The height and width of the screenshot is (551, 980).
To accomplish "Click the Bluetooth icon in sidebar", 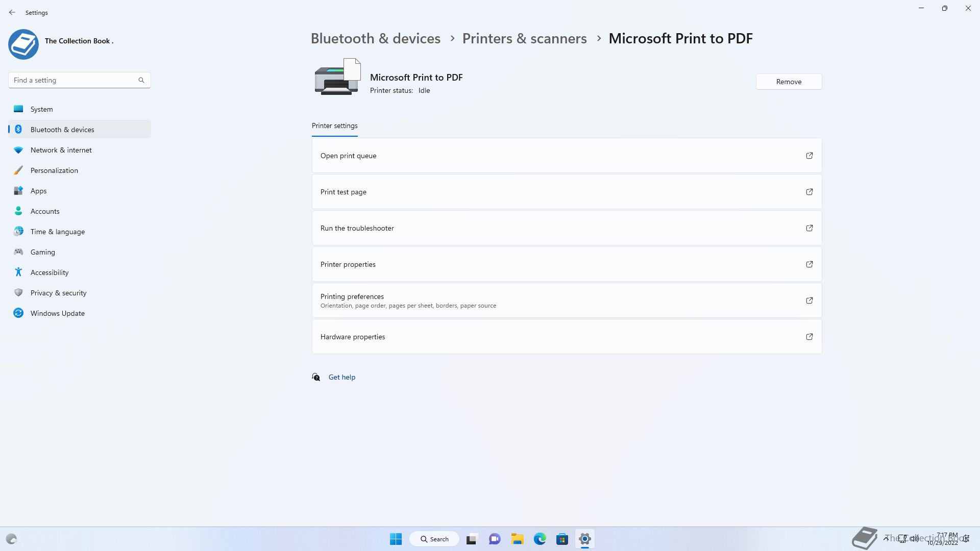I will click(18, 129).
